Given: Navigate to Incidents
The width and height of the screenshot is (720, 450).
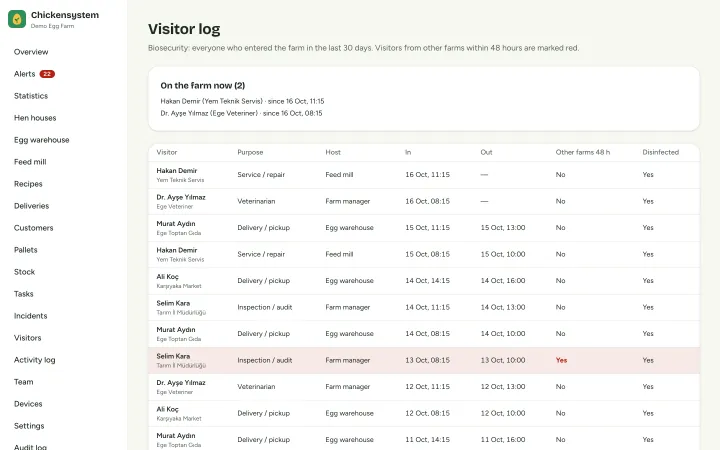Looking at the screenshot, I should click(30, 316).
